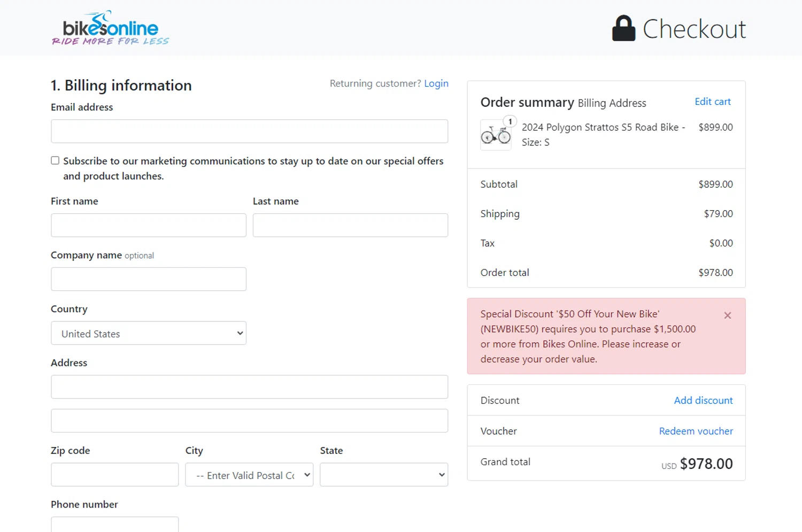The width and height of the screenshot is (802, 532).
Task: Click the Bikes Online logo
Action: pos(110,28)
